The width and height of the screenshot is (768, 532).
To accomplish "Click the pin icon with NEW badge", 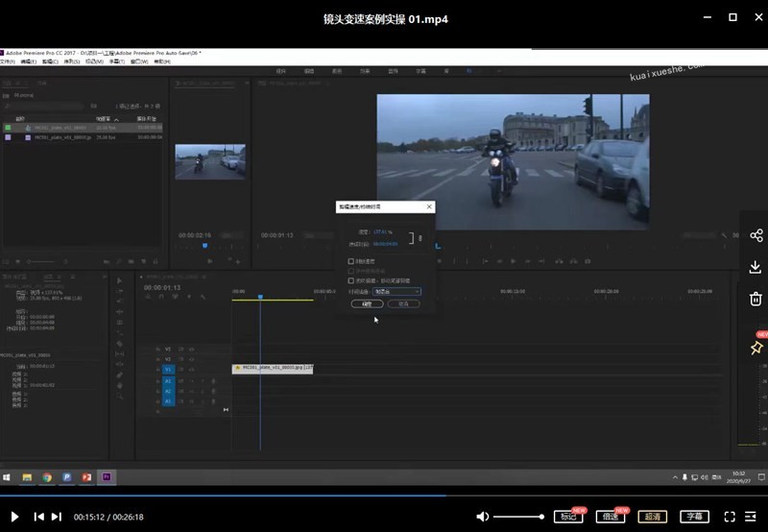I will point(756,347).
